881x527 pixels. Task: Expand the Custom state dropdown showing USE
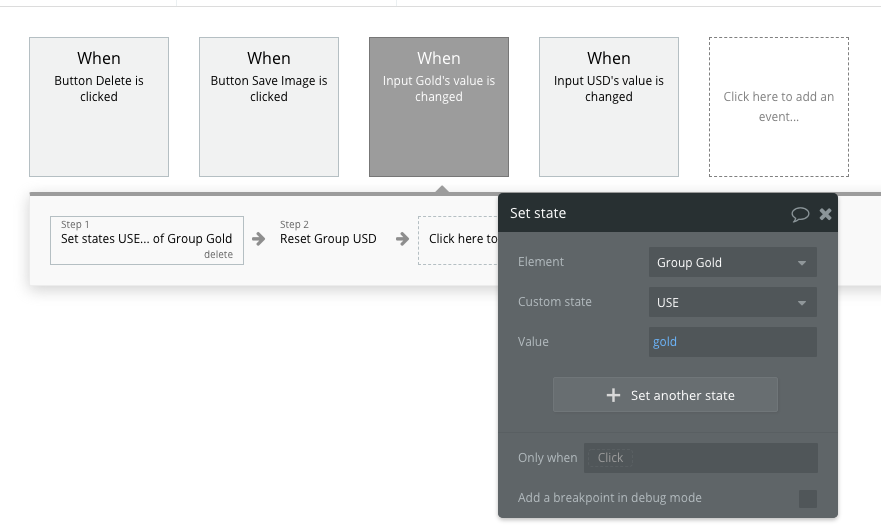(732, 302)
